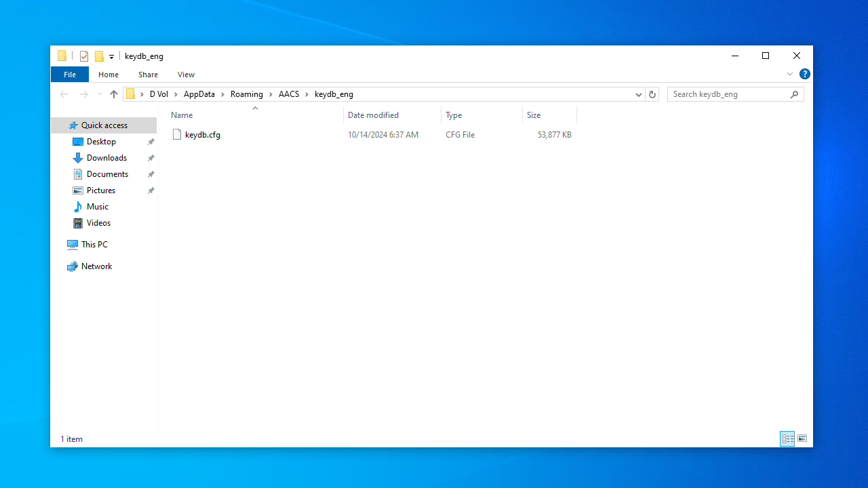
Task: Click the Search keydb_eng input field
Action: coord(729,94)
